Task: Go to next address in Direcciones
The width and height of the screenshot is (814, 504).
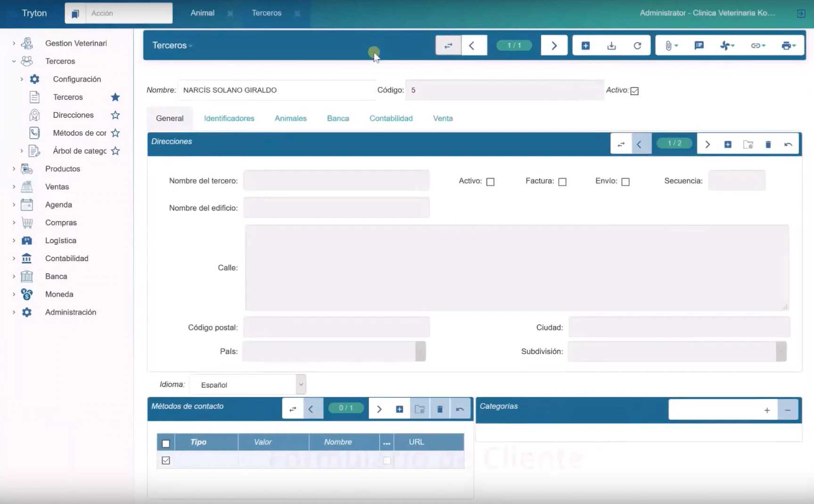Action: click(707, 144)
